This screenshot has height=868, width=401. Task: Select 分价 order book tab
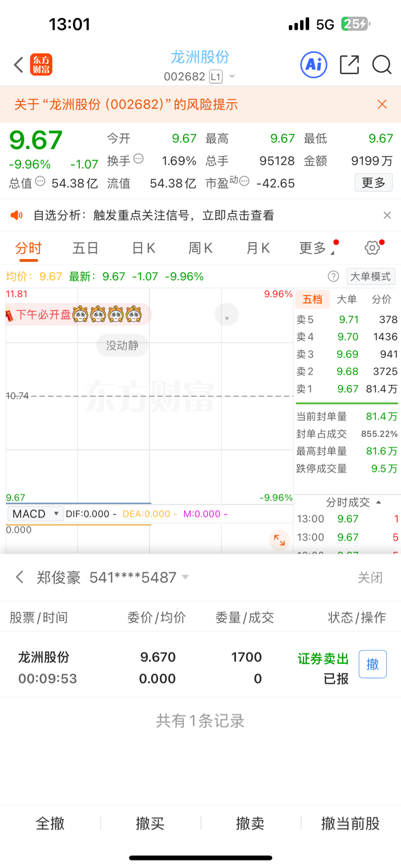click(x=381, y=299)
